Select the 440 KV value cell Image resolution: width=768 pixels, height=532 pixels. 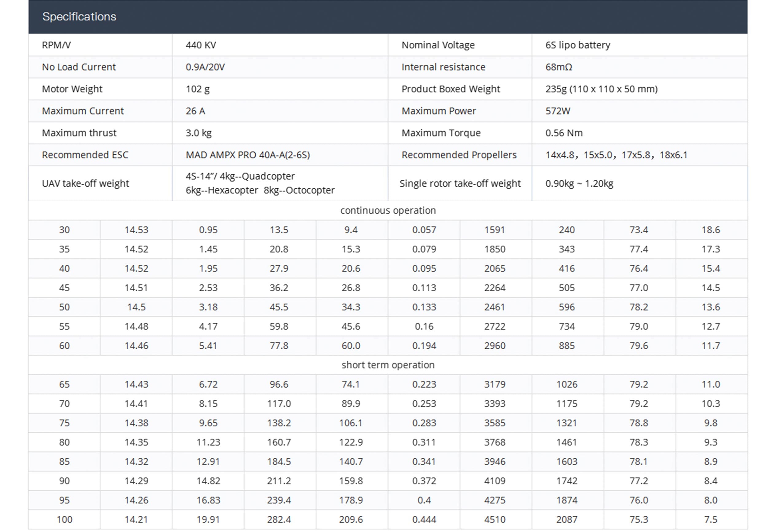click(201, 45)
